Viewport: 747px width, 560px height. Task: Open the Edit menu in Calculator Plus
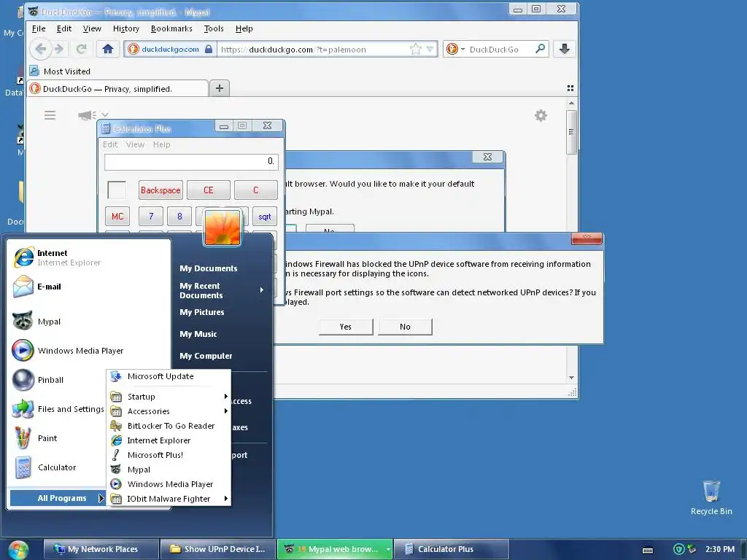click(x=110, y=144)
